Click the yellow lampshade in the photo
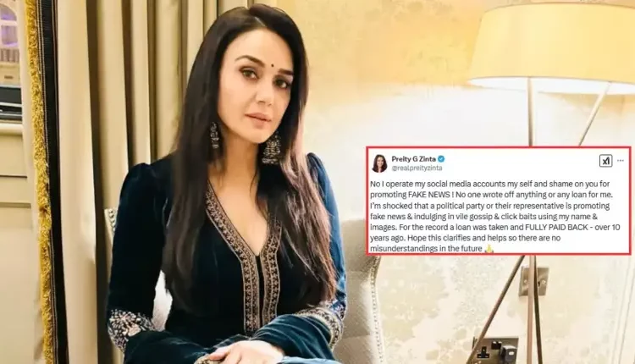This screenshot has width=635, height=364. pyautogui.click(x=553, y=45)
